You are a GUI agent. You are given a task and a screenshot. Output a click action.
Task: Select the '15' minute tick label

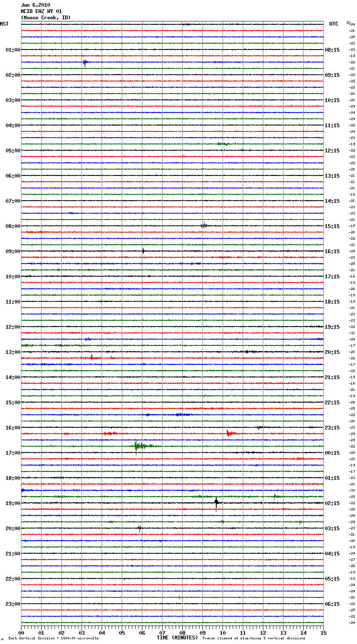(323, 633)
